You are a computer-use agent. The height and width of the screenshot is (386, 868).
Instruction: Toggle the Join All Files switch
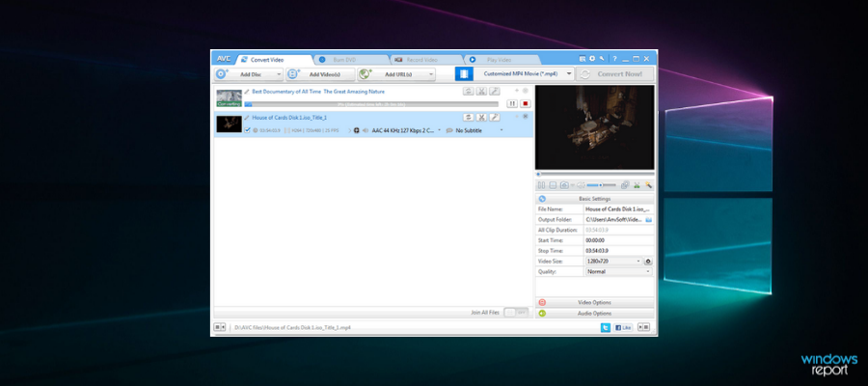[516, 313]
